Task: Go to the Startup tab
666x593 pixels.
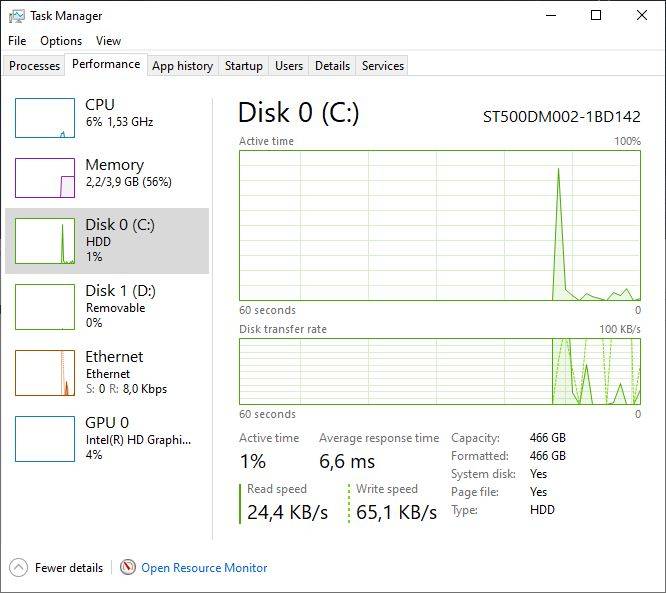Action: coord(244,66)
